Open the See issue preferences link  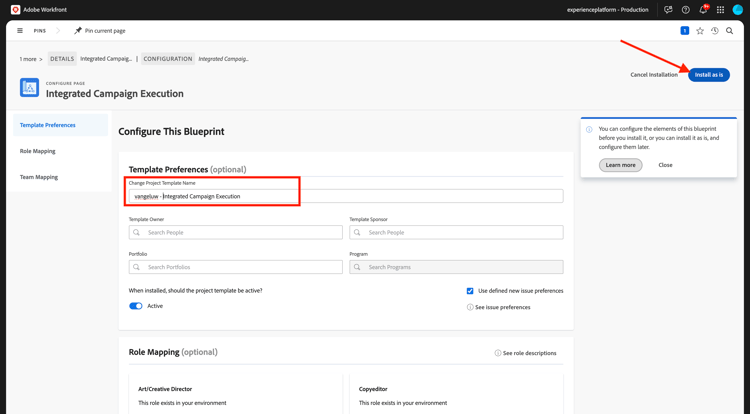pyautogui.click(x=503, y=307)
